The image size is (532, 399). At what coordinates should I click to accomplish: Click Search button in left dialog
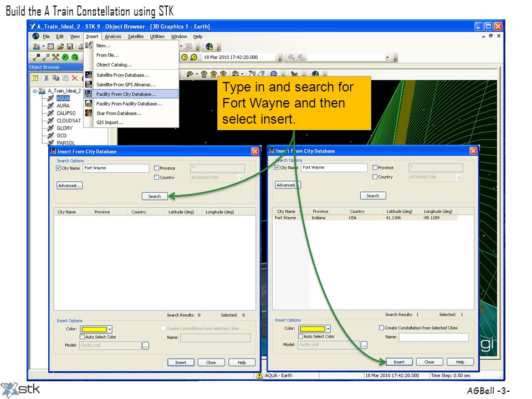pos(155,196)
